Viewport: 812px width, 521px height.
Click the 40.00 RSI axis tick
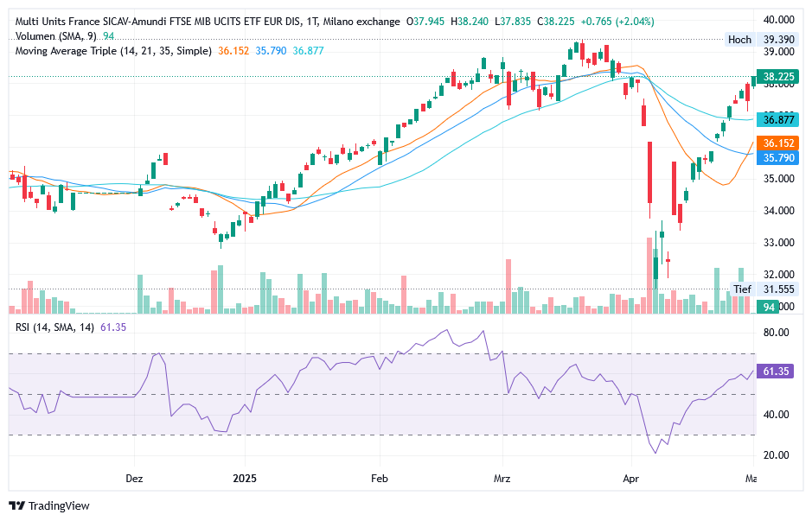[777, 415]
